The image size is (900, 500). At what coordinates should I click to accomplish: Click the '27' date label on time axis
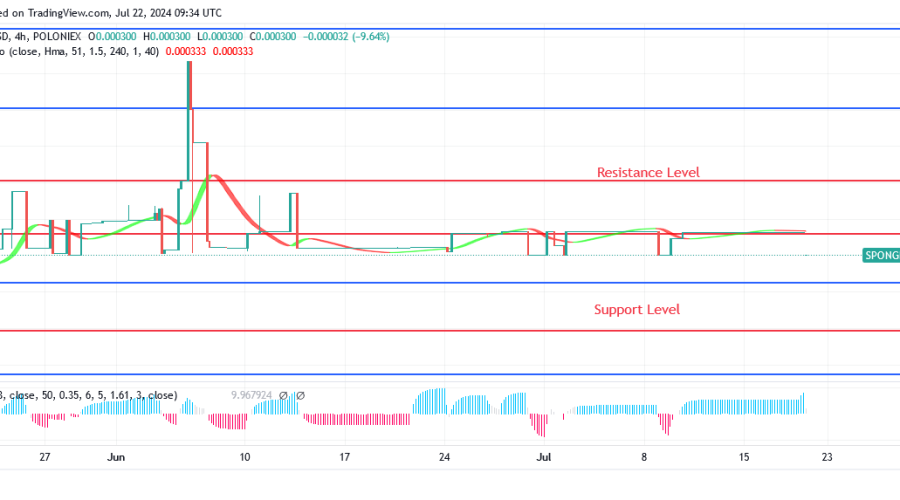(x=45, y=457)
